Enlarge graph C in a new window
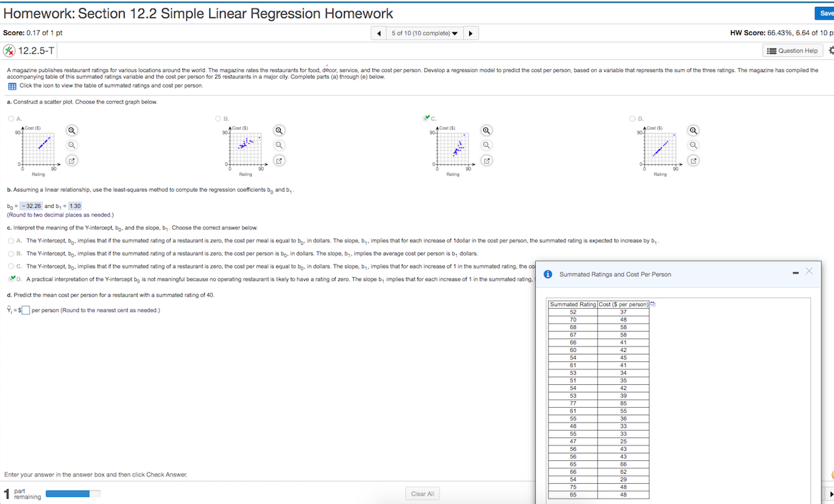Viewport: 834px width, 504px height. pos(486,160)
